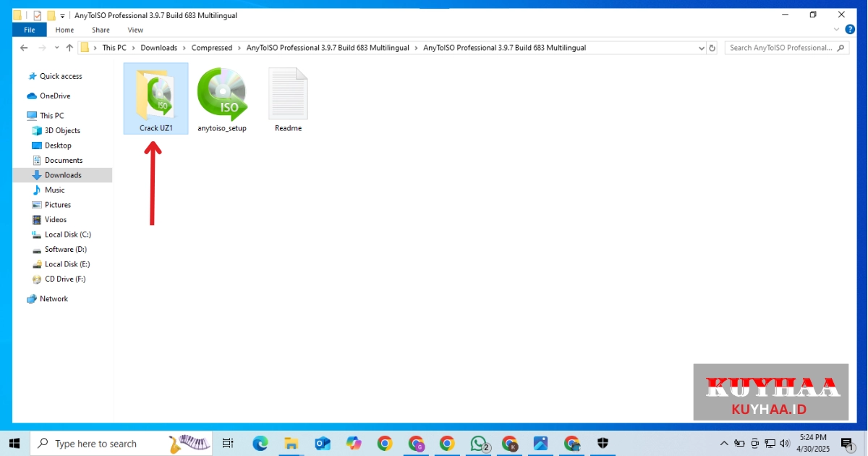This screenshot has width=868, height=456.
Task: Open Task View on the taskbar
Action: coord(228,443)
